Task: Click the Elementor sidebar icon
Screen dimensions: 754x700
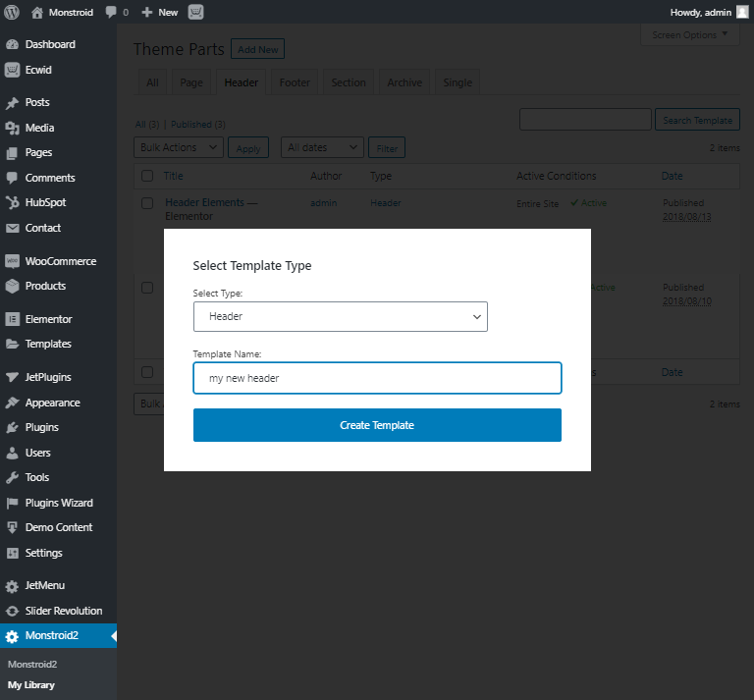Action: [13, 319]
